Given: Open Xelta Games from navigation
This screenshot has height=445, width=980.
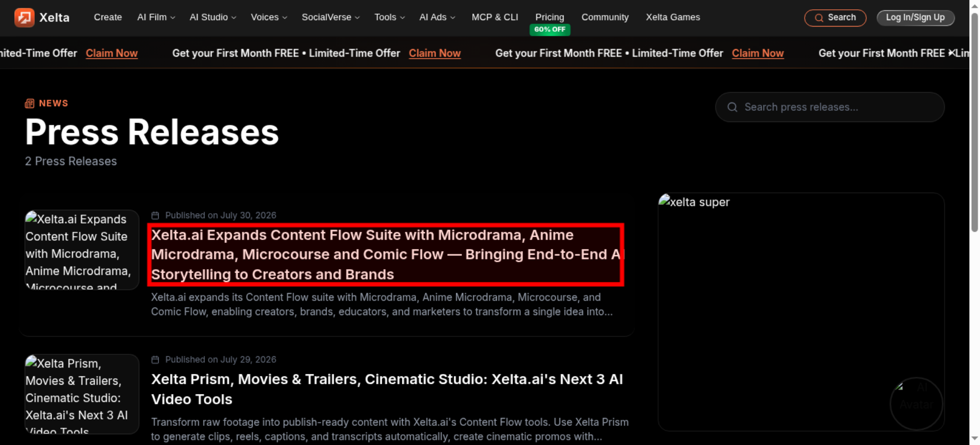Looking at the screenshot, I should pyautogui.click(x=673, y=17).
